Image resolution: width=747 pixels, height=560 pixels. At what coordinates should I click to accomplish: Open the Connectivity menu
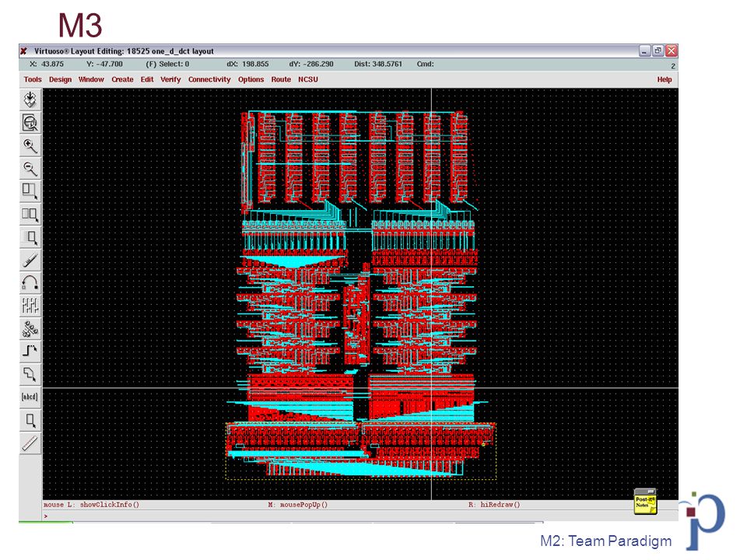coord(209,79)
